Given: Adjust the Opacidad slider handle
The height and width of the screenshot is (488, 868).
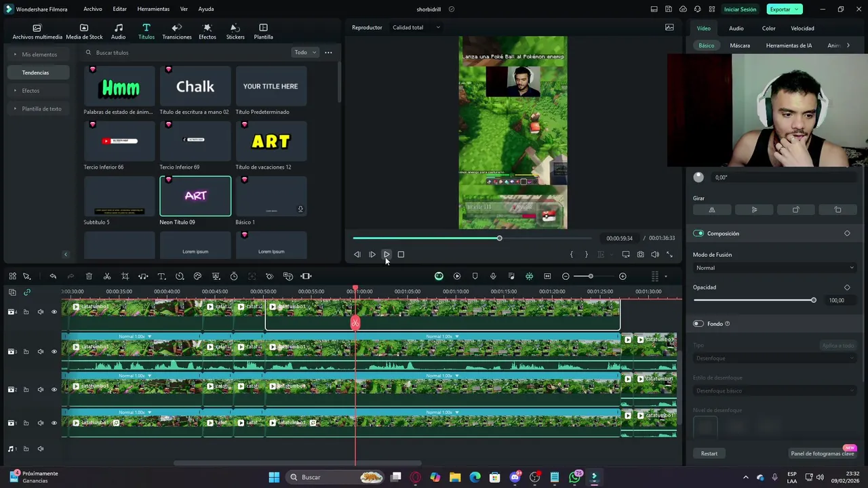Looking at the screenshot, I should (x=814, y=300).
